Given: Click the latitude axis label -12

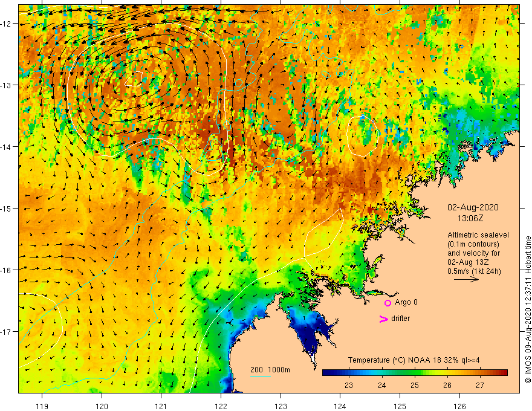Looking at the screenshot, I should click(x=6, y=24).
